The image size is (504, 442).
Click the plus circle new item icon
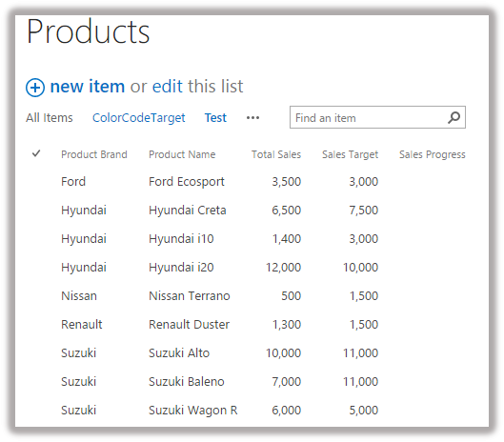pyautogui.click(x=35, y=88)
